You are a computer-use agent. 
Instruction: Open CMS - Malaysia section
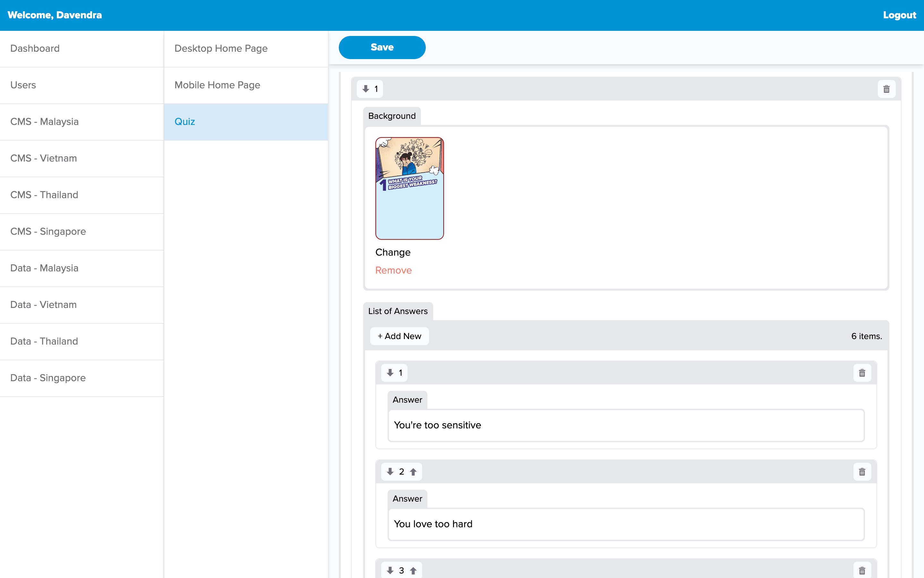tap(82, 122)
